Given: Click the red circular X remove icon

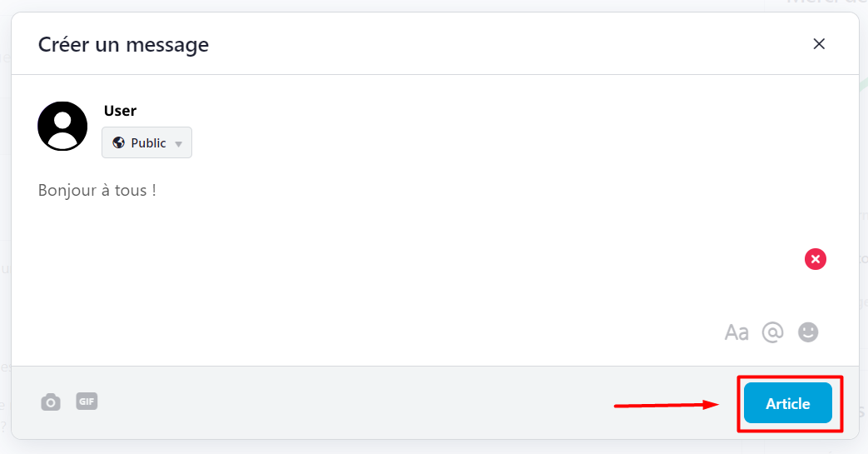Looking at the screenshot, I should tap(816, 259).
